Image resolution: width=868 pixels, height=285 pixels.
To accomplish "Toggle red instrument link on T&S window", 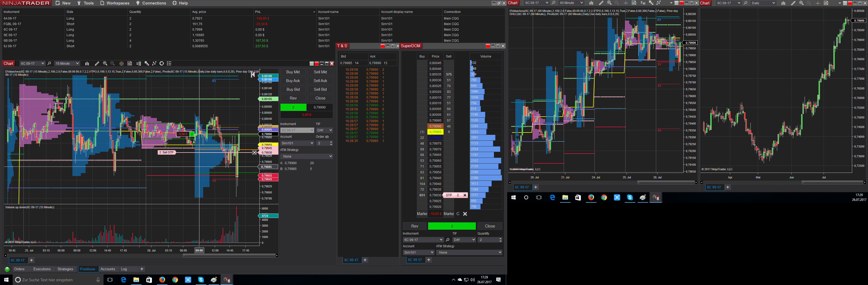I will 382,46.
